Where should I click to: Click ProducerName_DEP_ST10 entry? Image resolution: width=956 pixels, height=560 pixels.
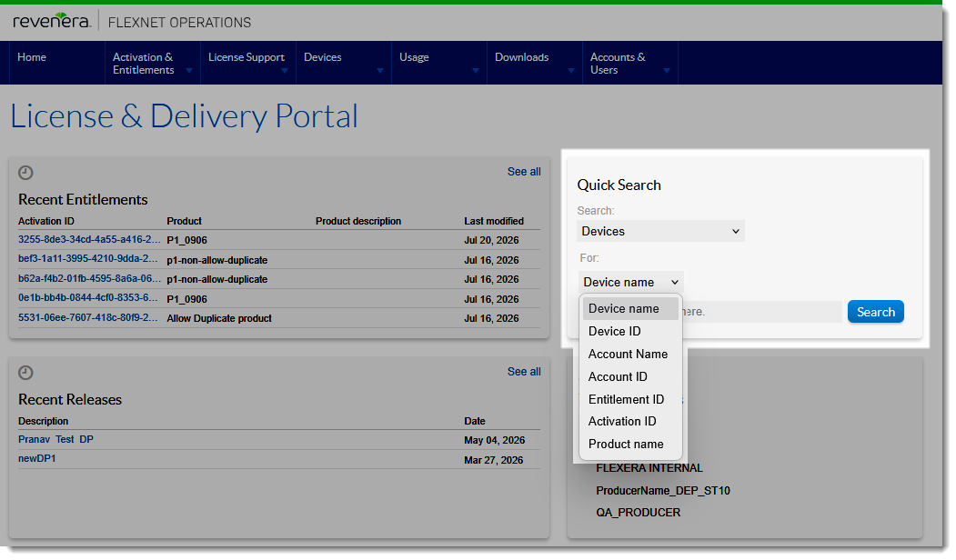663,491
